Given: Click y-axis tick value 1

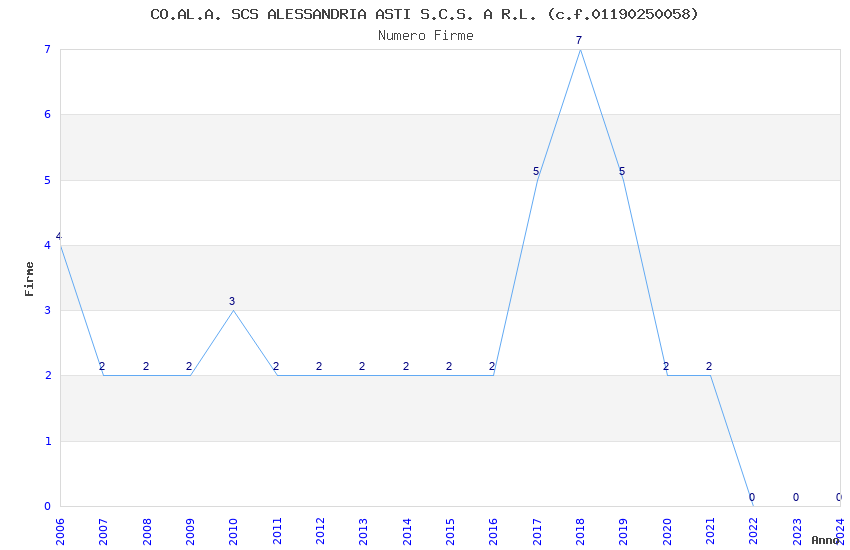Looking at the screenshot, I should point(48,441).
